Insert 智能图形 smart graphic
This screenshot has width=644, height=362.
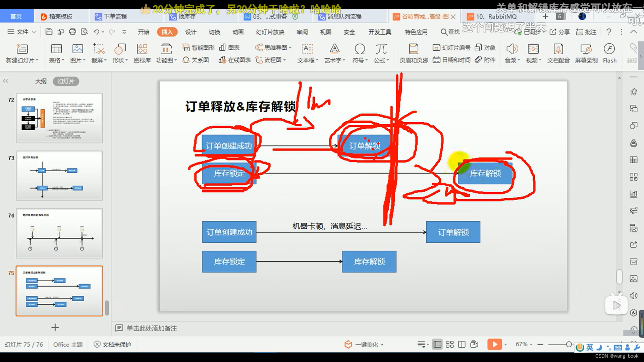click(199, 48)
